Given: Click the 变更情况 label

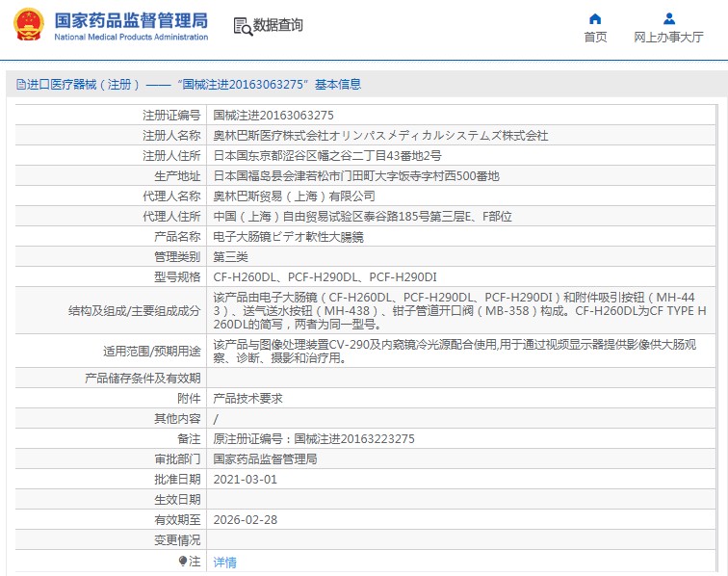Looking at the screenshot, I should [177, 540].
